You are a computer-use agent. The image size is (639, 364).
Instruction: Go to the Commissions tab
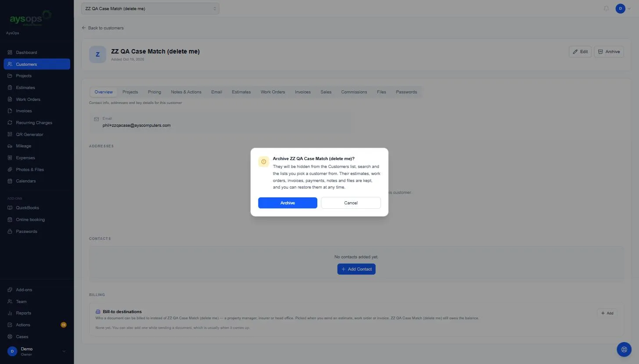point(354,92)
